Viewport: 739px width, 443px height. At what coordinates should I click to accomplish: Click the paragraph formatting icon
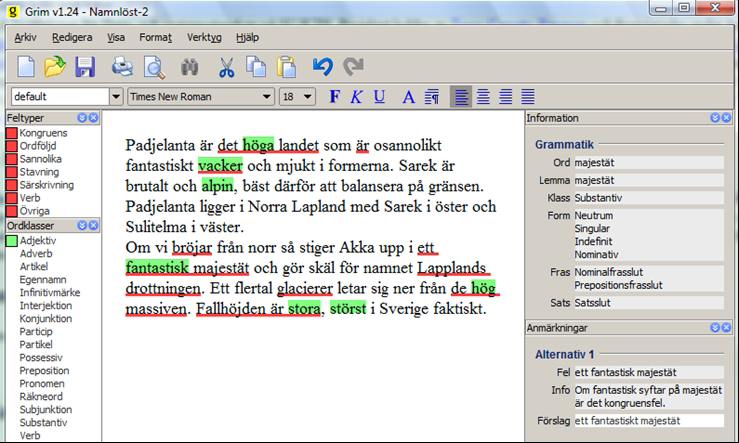pos(432,97)
